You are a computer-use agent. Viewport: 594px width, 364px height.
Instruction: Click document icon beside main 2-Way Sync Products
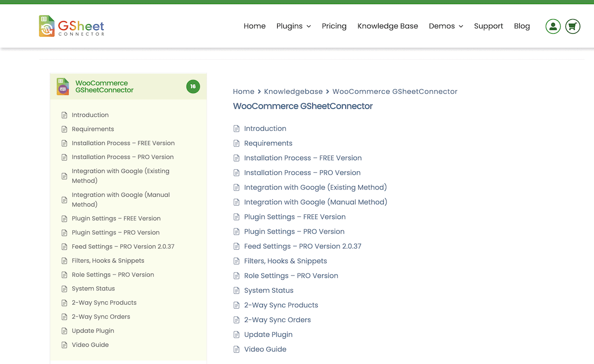(237, 305)
